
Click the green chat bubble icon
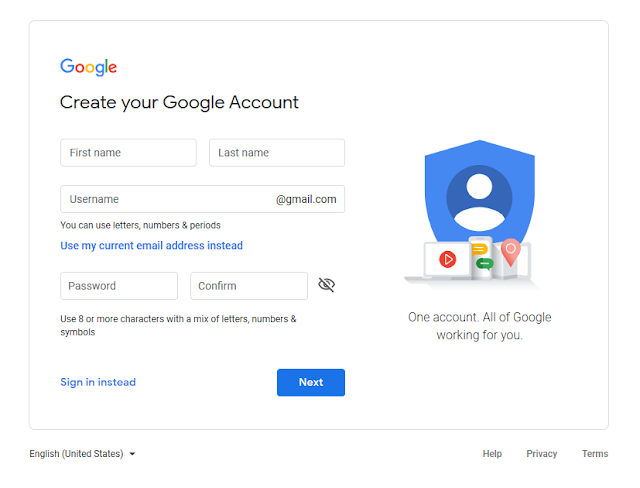pos(484,264)
